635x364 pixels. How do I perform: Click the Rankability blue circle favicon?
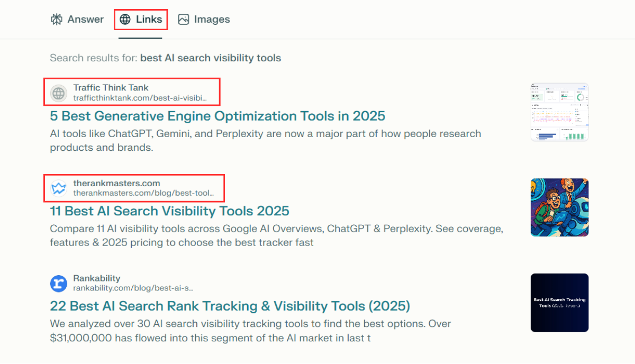point(59,284)
